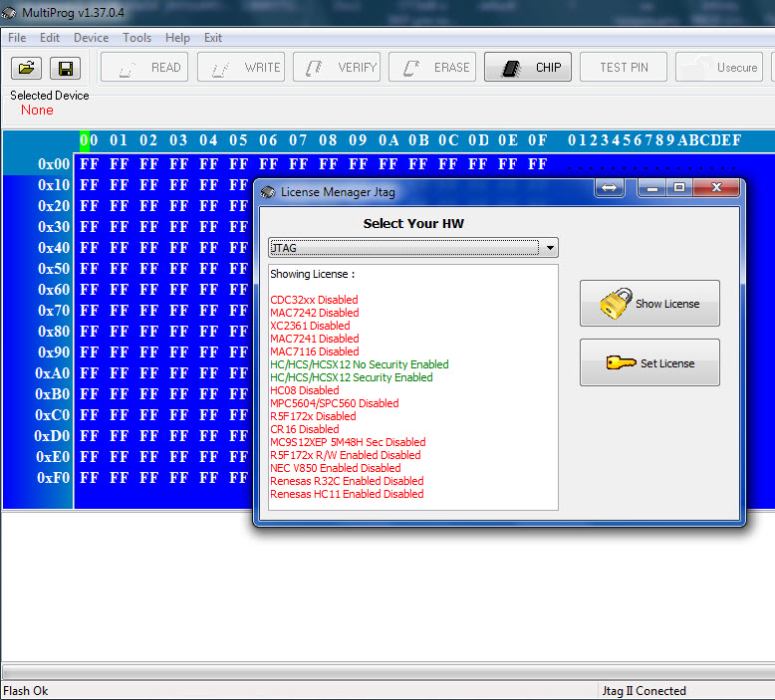Select 'Renesas HC11 Enabled Disabled' line
This screenshot has width=775, height=700.
point(347,494)
